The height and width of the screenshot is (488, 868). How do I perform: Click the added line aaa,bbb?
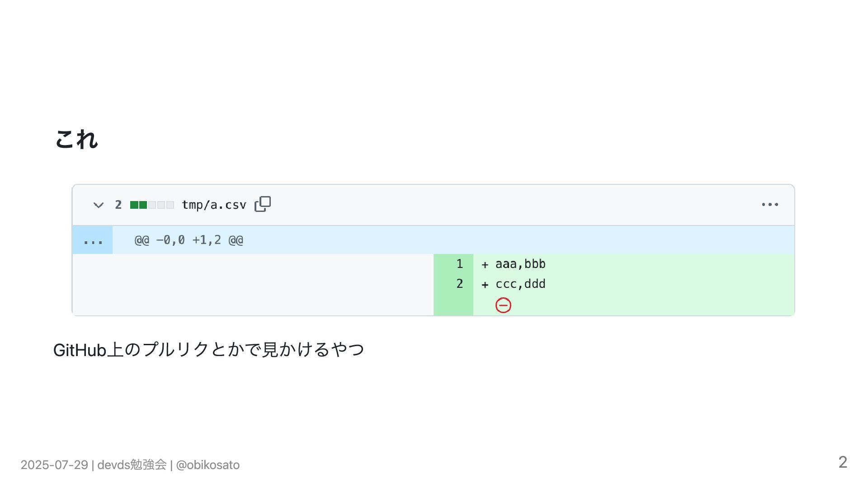[520, 264]
